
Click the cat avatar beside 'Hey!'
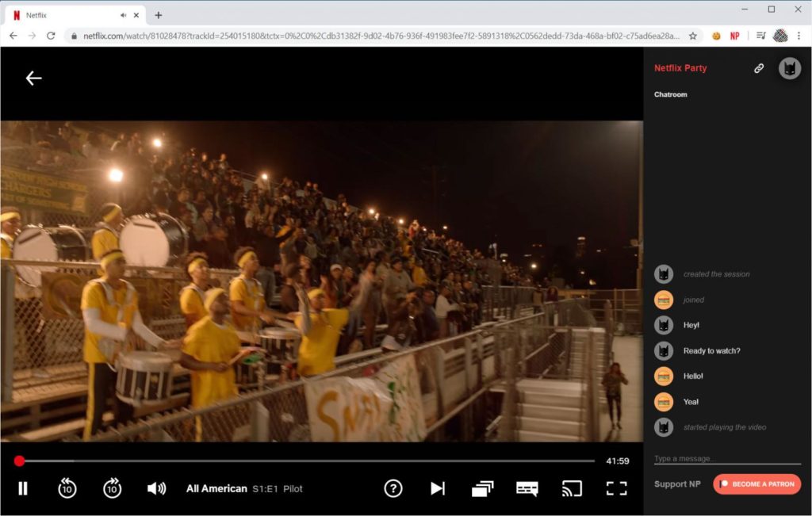click(664, 325)
